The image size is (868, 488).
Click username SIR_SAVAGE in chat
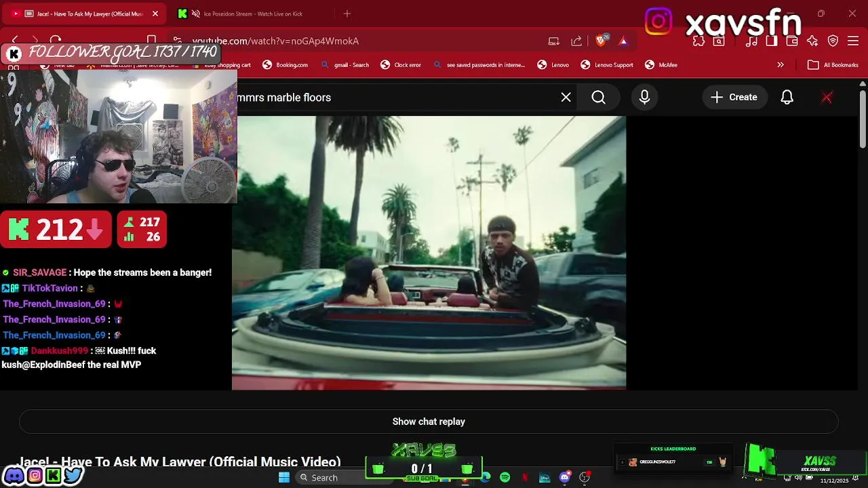[40, 272]
